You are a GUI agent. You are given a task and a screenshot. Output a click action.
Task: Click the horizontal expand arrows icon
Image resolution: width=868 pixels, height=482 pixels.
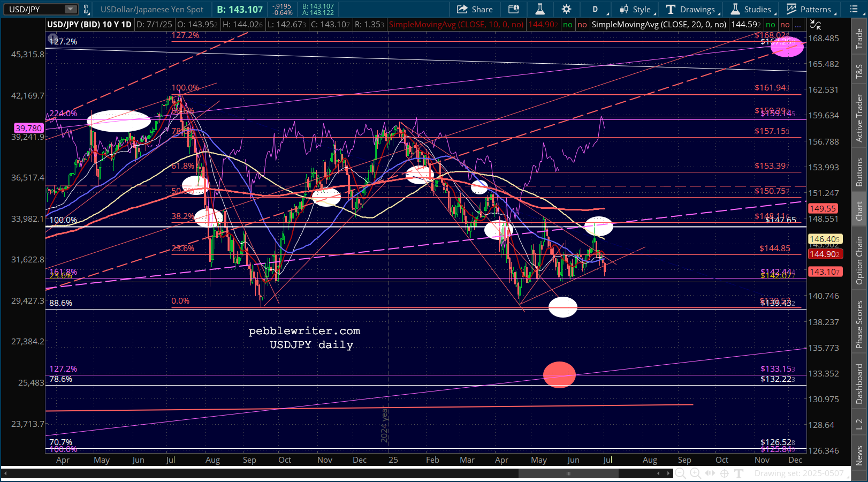pos(710,473)
